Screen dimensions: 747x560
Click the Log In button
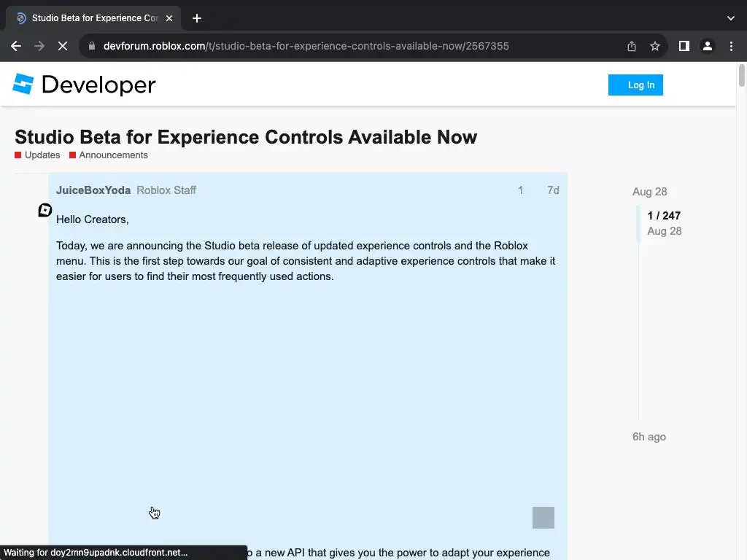coord(635,85)
